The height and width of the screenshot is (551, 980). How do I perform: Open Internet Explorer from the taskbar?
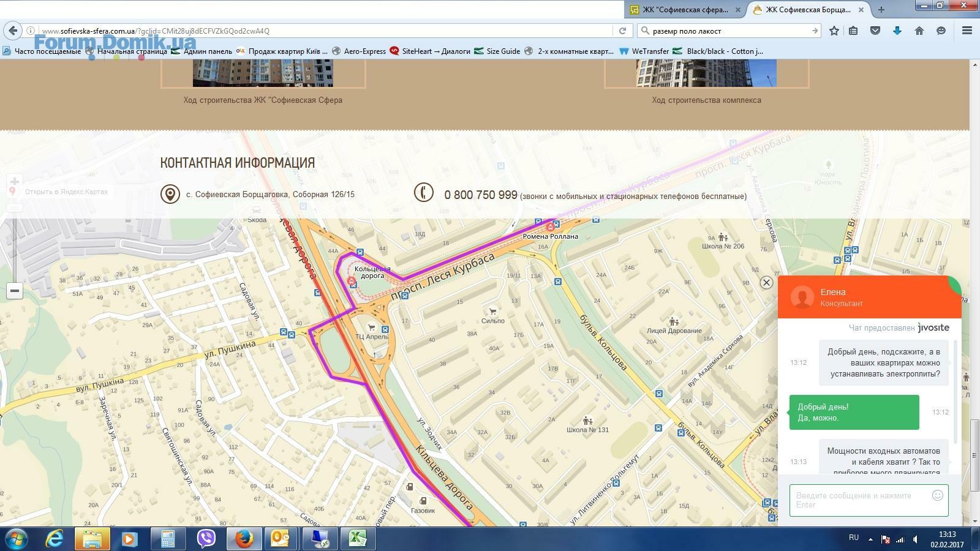[x=55, y=539]
